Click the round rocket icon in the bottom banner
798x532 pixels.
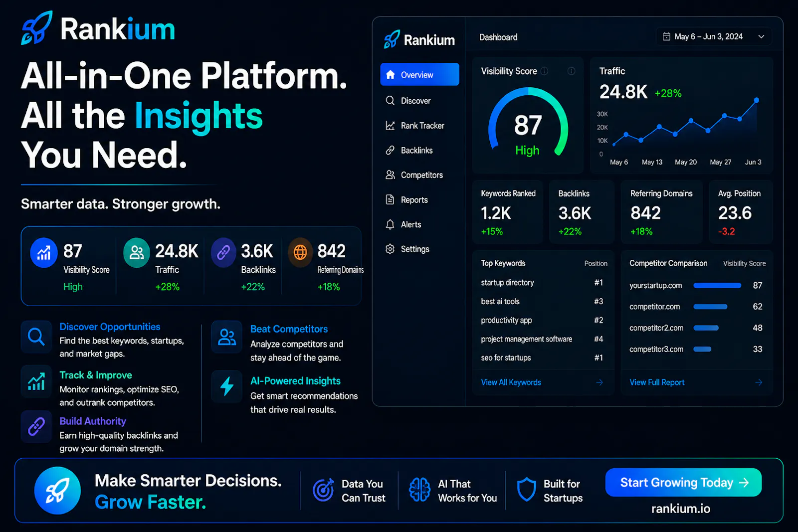(57, 491)
